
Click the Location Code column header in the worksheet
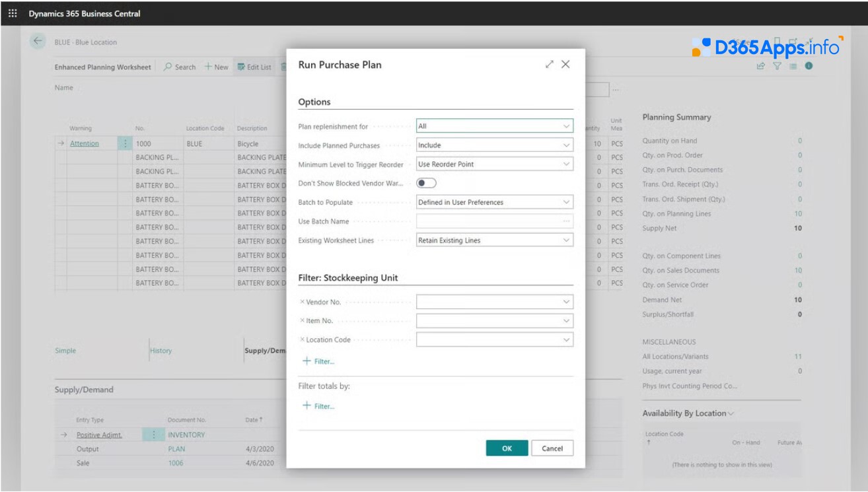click(205, 128)
